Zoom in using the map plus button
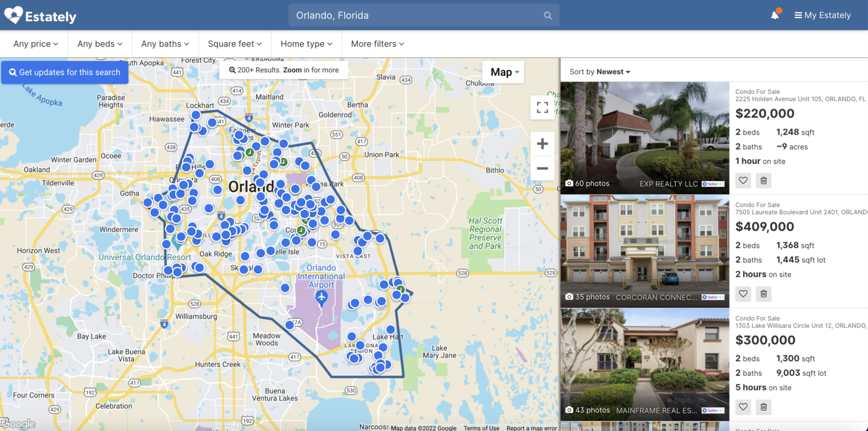This screenshot has width=868, height=431. 542,143
